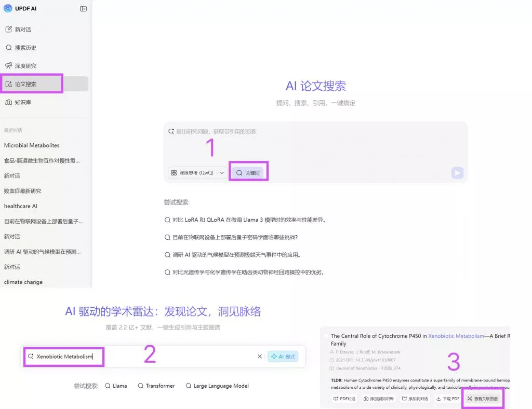Tick the checkbox on the Cytochrome P450 card

(x=326, y=335)
